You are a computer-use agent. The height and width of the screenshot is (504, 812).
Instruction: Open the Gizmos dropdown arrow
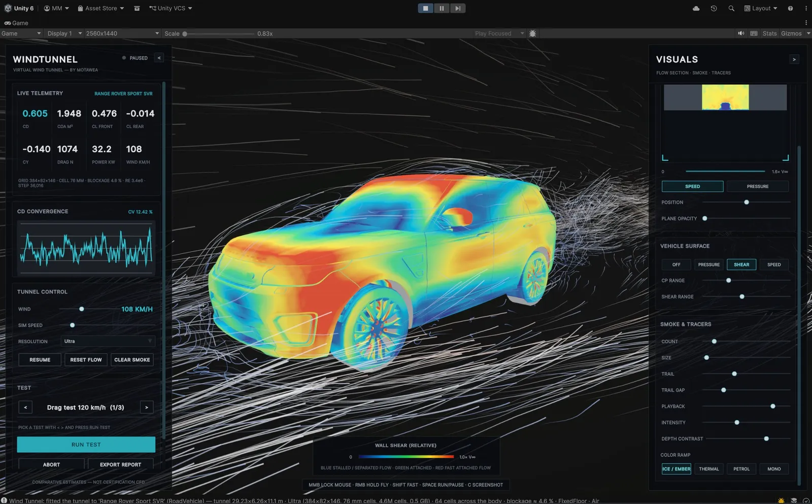point(808,33)
